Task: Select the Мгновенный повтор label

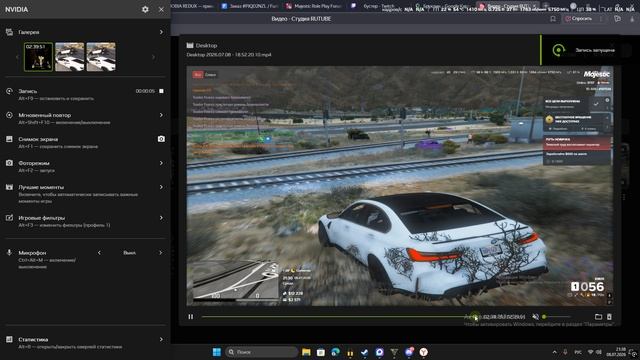Action: [44, 115]
